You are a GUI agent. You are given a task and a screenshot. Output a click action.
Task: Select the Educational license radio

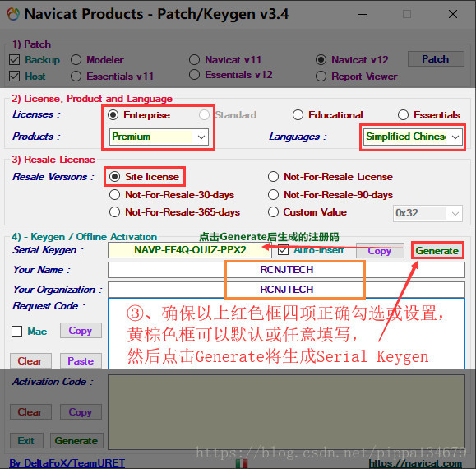pos(298,115)
